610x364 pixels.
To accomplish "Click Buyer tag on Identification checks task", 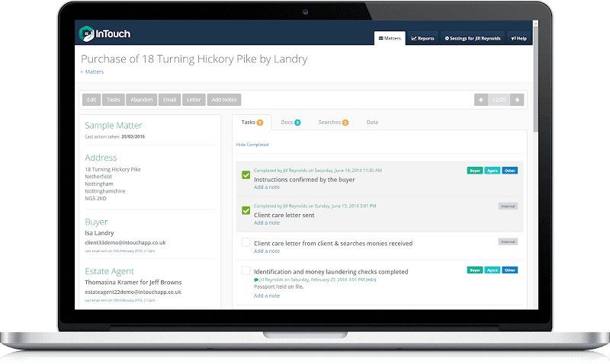I will (x=474, y=270).
